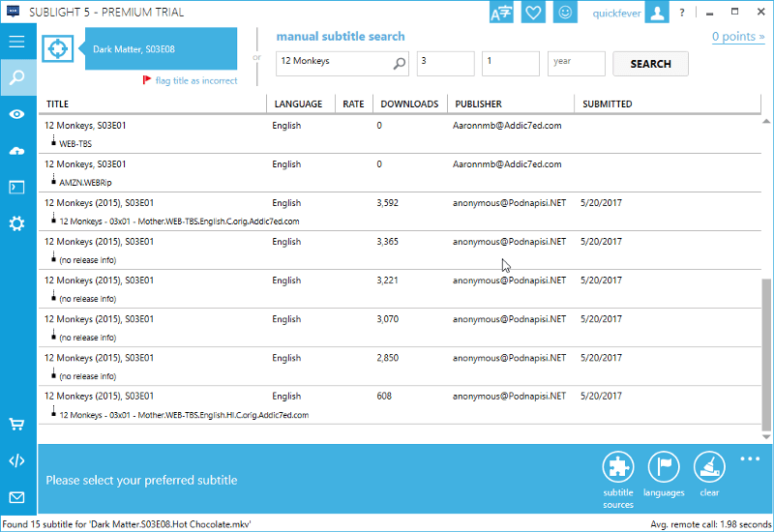Click the English.HI.C.orig.Addic7ed.com release name
This screenshot has height=532, width=774.
[184, 415]
